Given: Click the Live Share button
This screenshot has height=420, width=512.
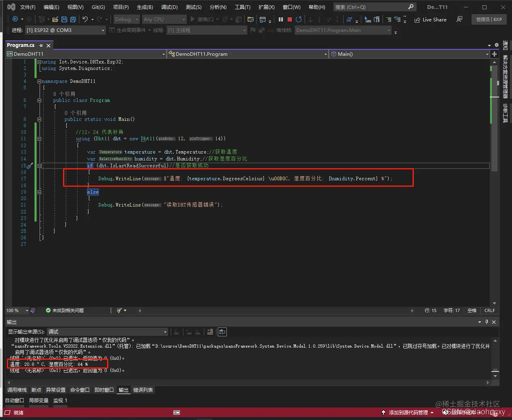Looking at the screenshot, I should click(431, 19).
